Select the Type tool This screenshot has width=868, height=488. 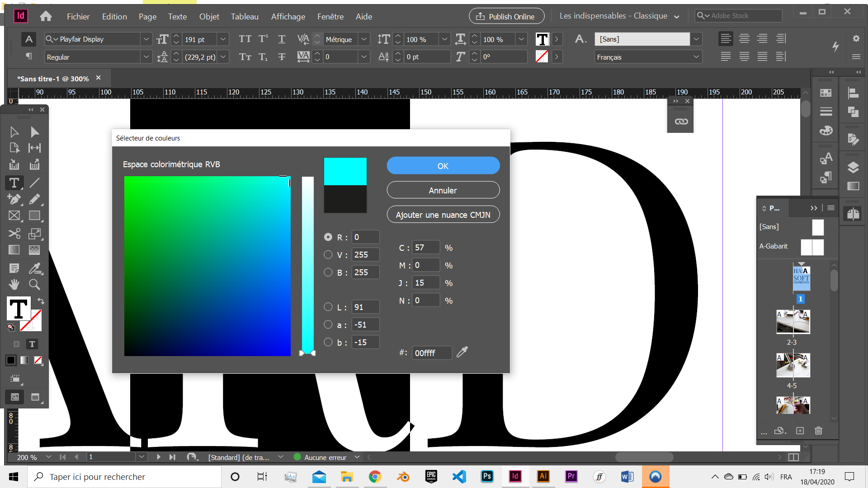(14, 183)
